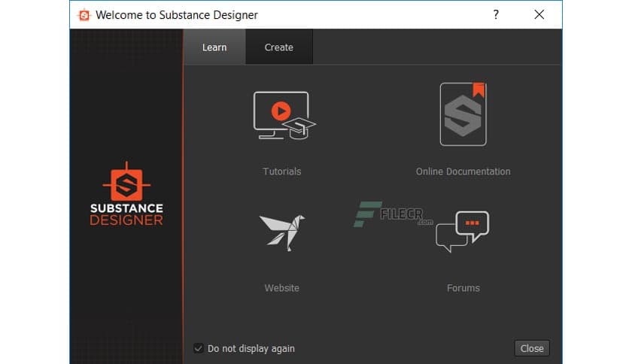Open the Online Documentation book icon
629x364 pixels.
463,114
